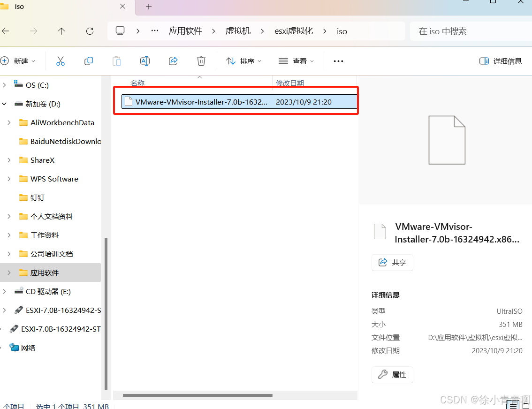Expand the WPS Software folder node
The width and height of the screenshot is (532, 409).
9,179
